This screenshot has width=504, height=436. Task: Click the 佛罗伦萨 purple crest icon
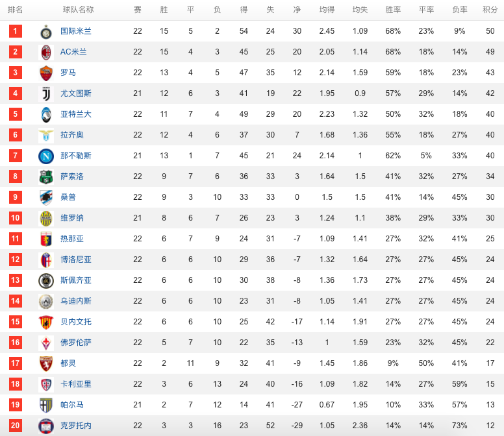tap(46, 343)
